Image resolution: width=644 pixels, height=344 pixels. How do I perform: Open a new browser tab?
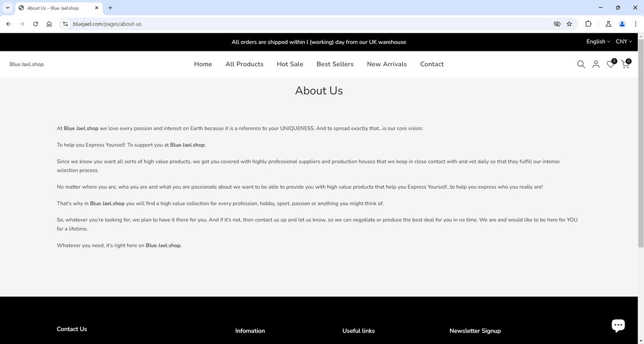pyautogui.click(x=110, y=8)
